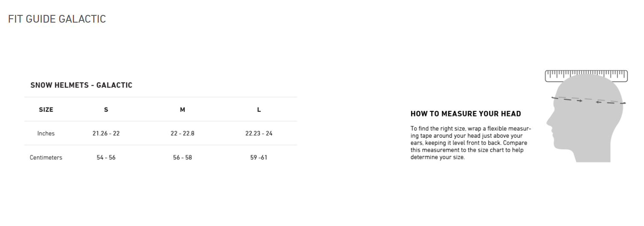Click the measuring instructions paragraph
Screen dimensions: 644x226
pos(471,143)
